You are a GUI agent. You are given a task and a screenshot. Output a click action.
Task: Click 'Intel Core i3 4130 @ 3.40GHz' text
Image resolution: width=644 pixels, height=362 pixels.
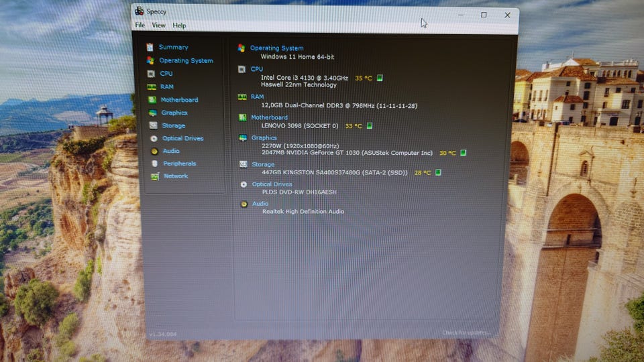tap(305, 78)
